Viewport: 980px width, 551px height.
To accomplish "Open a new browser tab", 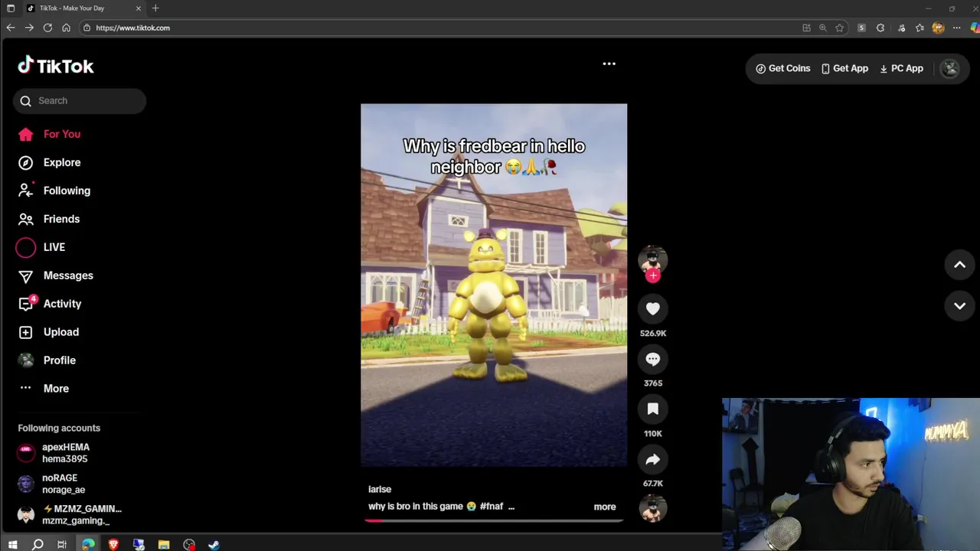I will pos(155,8).
